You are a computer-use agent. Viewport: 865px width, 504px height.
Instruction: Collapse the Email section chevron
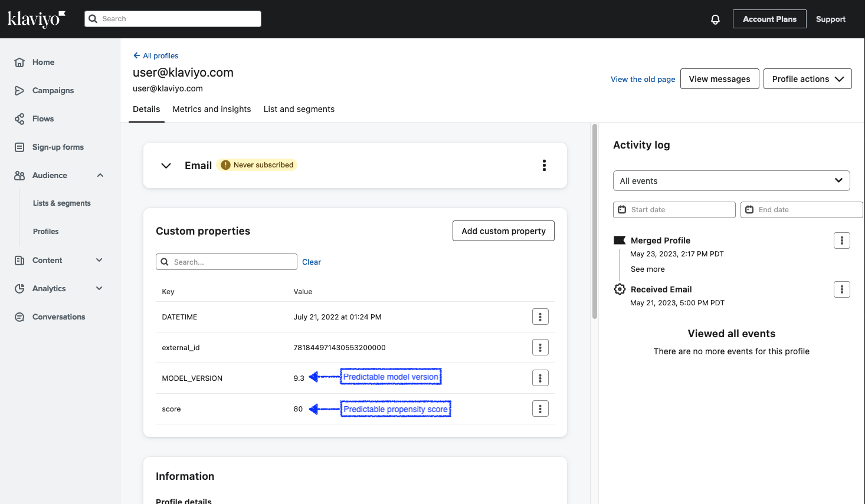pyautogui.click(x=166, y=166)
